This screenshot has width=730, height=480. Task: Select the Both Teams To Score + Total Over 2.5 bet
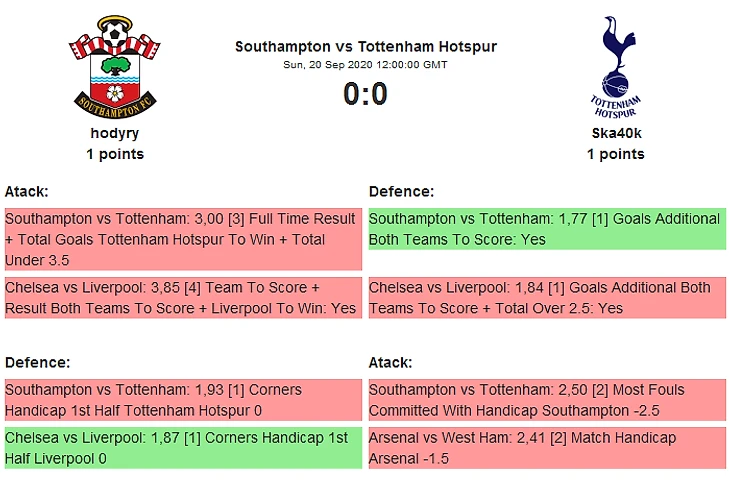click(546, 298)
